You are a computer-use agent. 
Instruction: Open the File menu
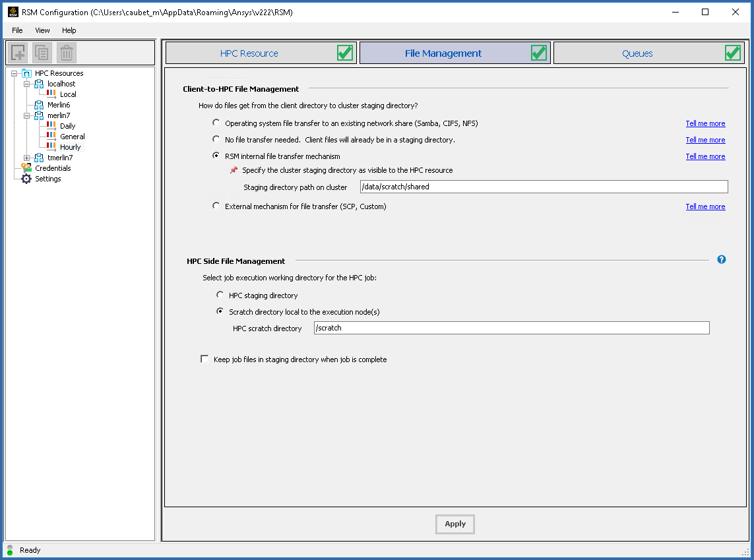click(16, 30)
